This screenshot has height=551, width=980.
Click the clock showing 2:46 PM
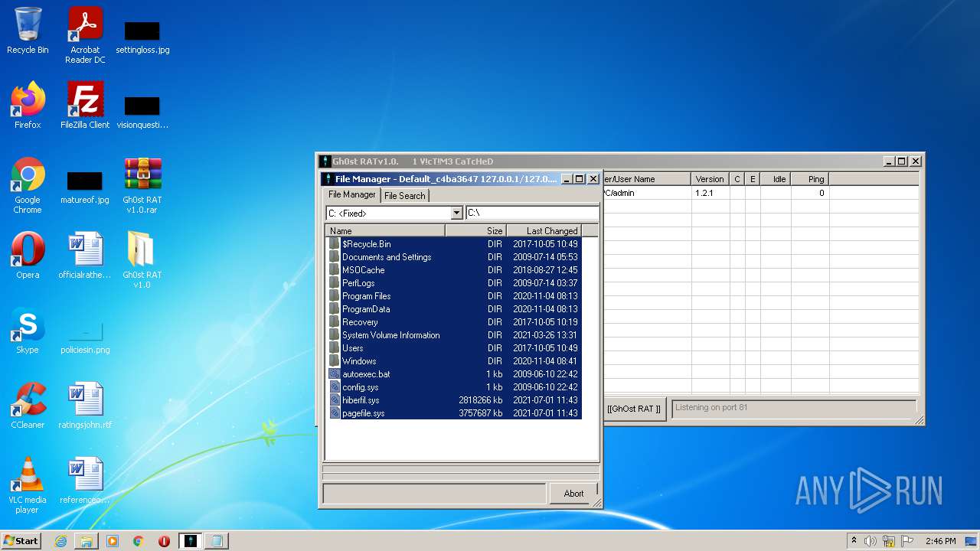click(941, 541)
